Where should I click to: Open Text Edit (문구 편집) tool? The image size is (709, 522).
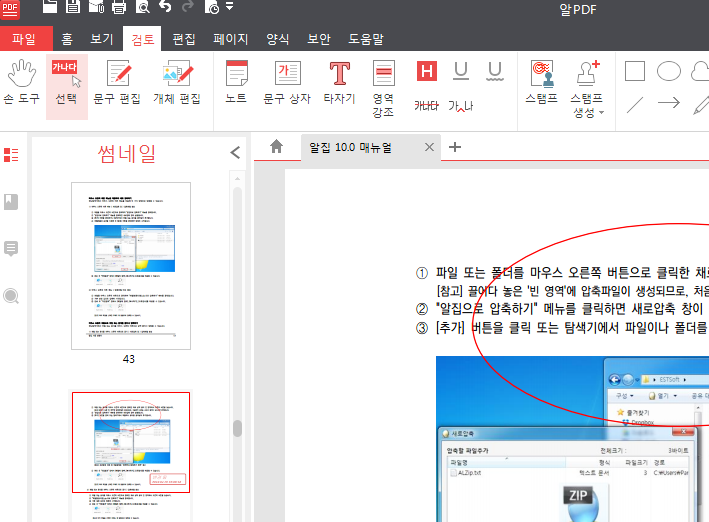[117, 83]
